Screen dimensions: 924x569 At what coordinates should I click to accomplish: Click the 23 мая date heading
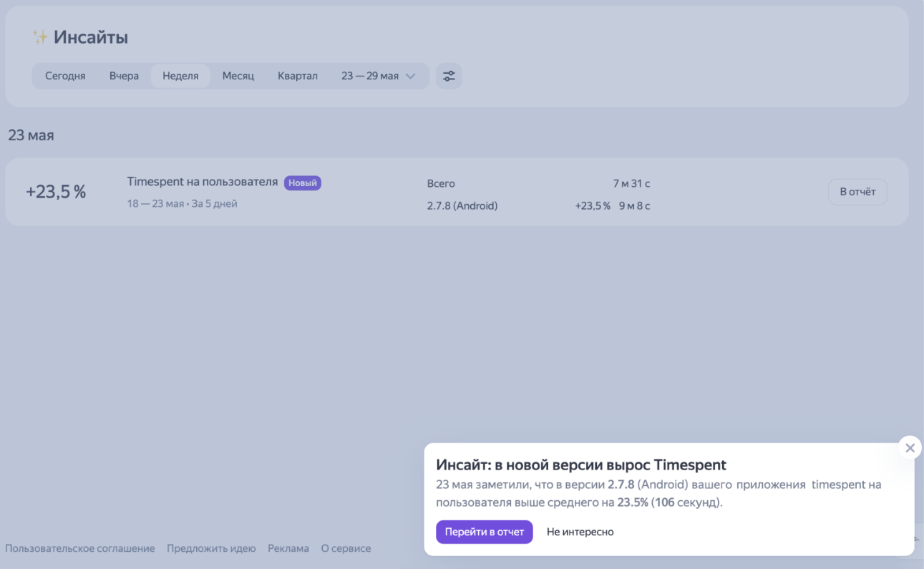(31, 135)
